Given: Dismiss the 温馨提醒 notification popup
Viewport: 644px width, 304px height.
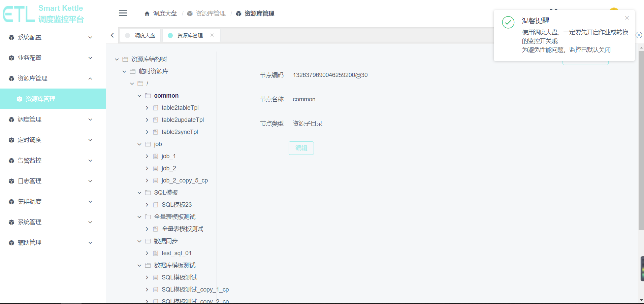Looking at the screenshot, I should click(x=627, y=18).
